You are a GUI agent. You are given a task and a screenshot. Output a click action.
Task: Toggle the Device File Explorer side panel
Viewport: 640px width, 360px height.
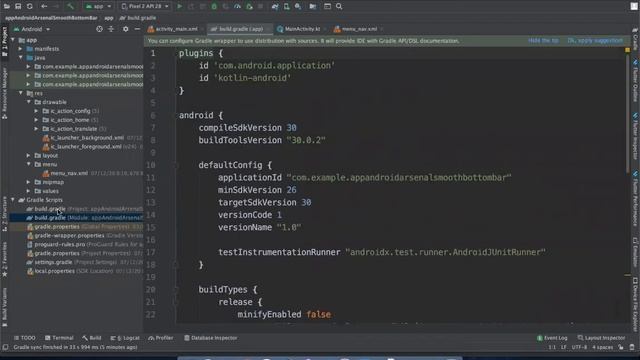pos(636,304)
